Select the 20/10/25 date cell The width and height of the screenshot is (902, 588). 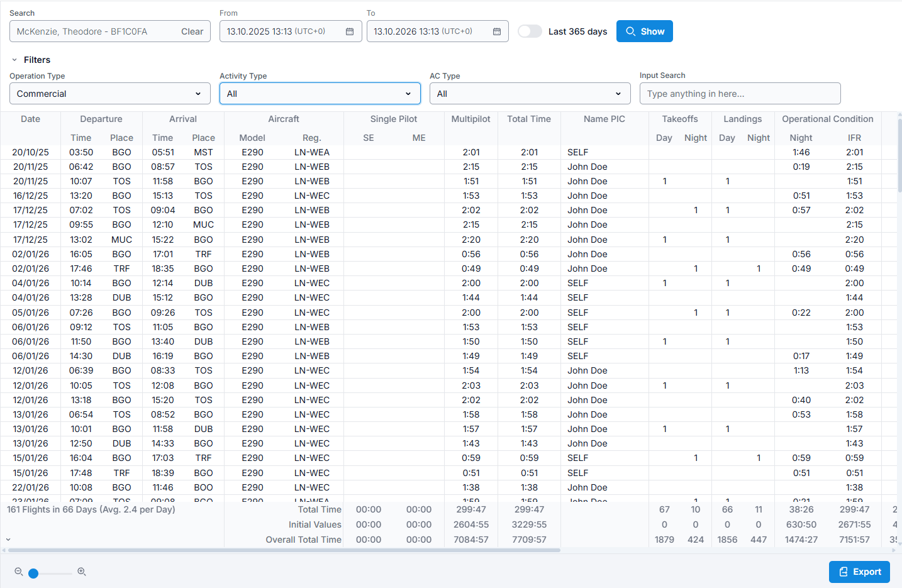coord(30,152)
